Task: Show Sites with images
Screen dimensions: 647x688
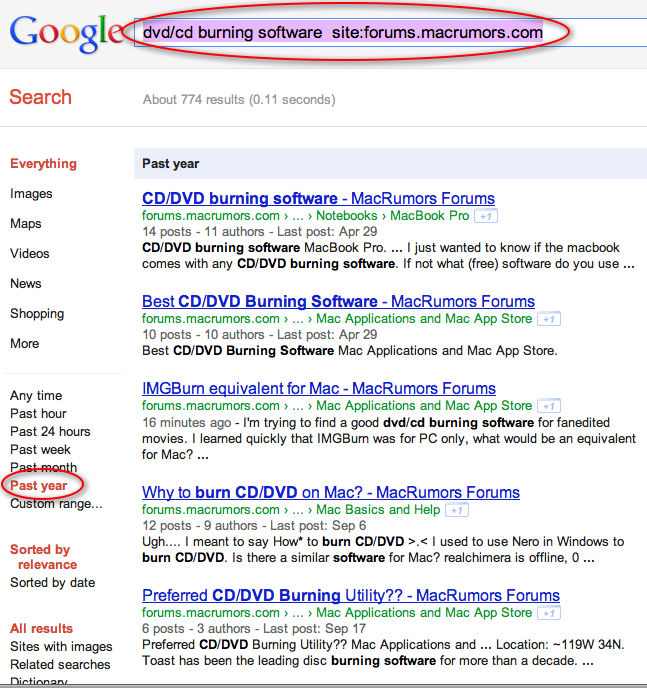Action: [x=61, y=647]
